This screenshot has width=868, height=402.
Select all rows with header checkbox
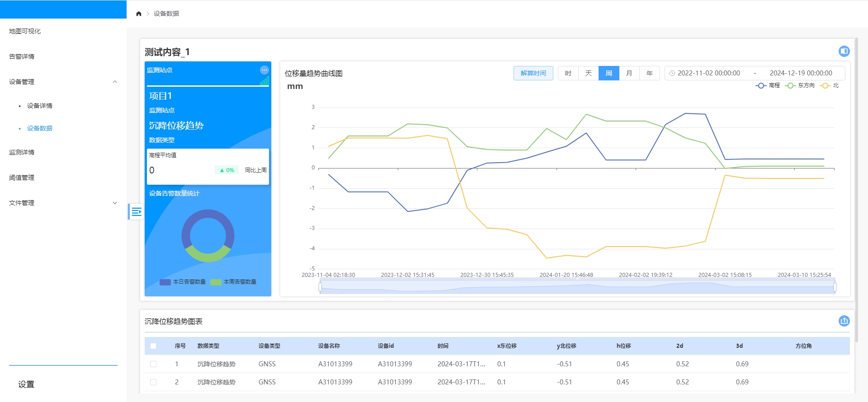point(153,346)
